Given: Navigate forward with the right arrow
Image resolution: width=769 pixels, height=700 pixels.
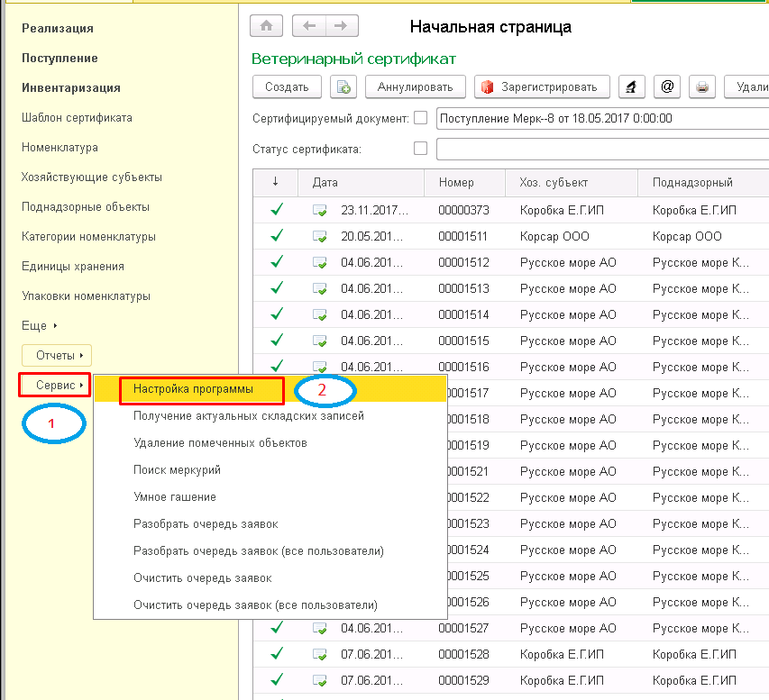Looking at the screenshot, I should point(342,26).
